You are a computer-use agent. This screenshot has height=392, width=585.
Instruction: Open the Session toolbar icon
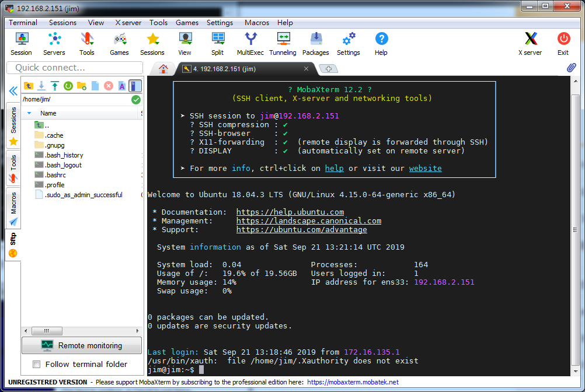tap(21, 44)
